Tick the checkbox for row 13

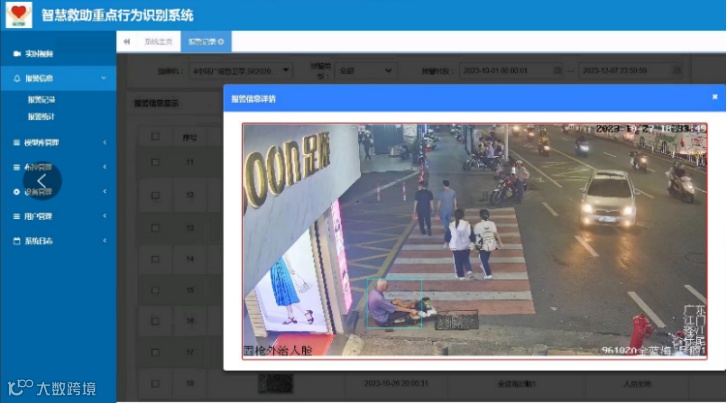point(155,228)
